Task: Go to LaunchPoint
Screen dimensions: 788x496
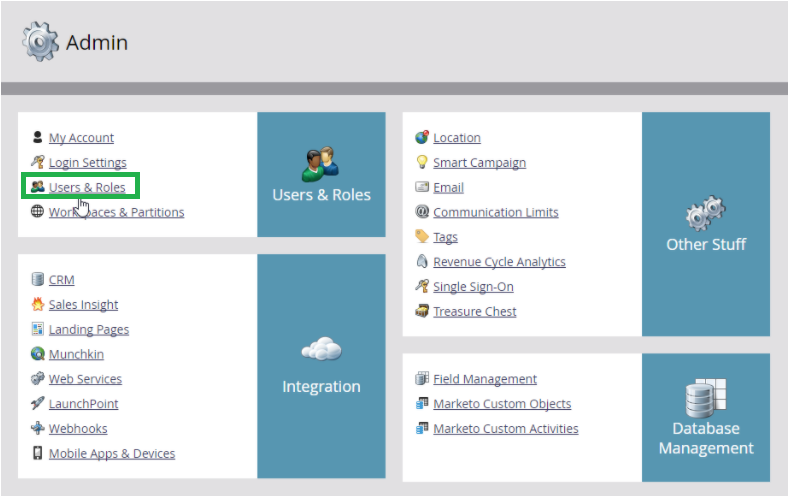Action: [83, 404]
